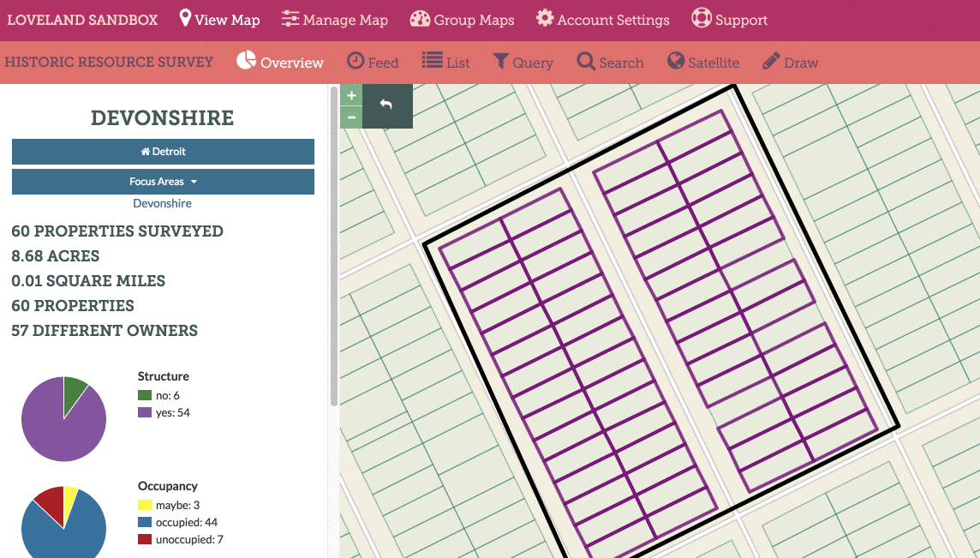
Task: Click the Satellite globe icon
Action: pyautogui.click(x=676, y=61)
